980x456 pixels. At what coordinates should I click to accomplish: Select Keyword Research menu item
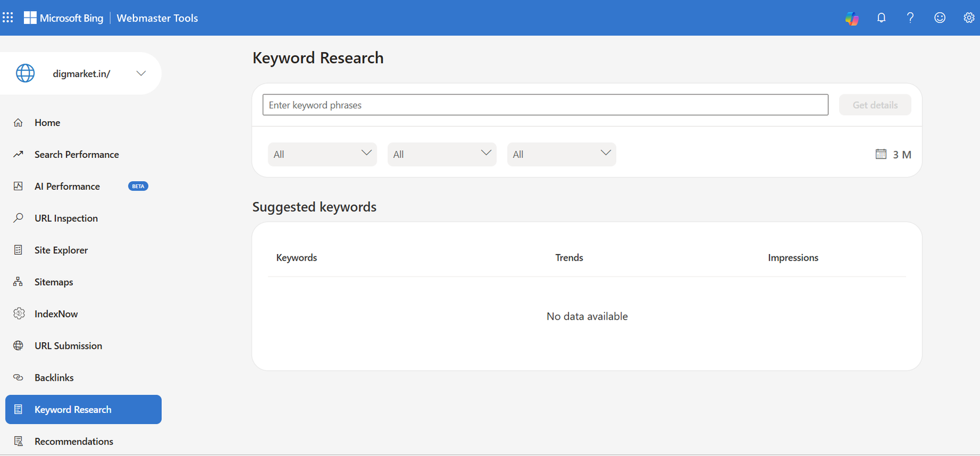coord(83,409)
